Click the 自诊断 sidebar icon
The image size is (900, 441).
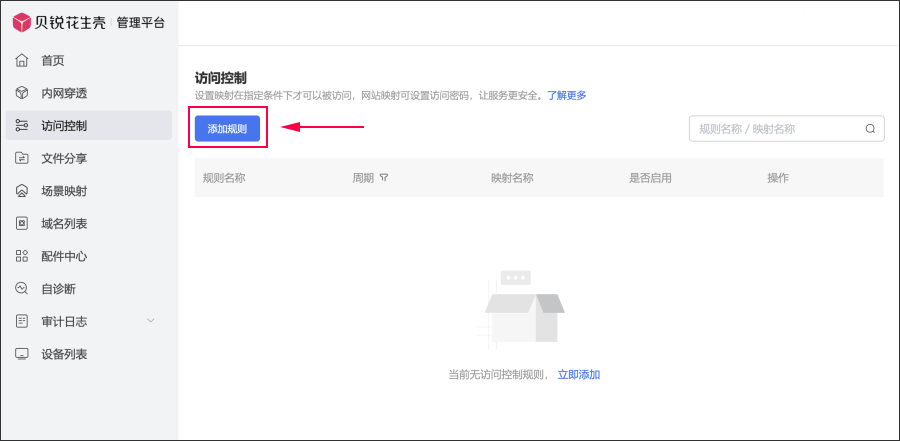click(22, 289)
